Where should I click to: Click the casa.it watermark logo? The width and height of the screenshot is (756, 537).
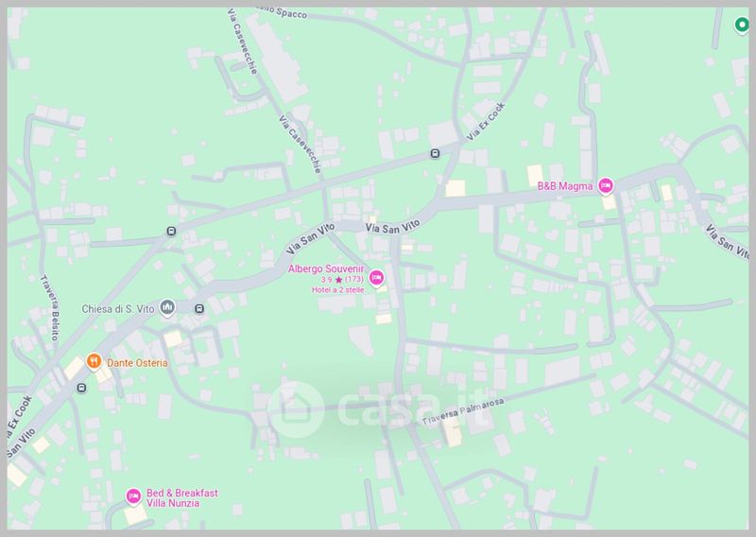378,409
